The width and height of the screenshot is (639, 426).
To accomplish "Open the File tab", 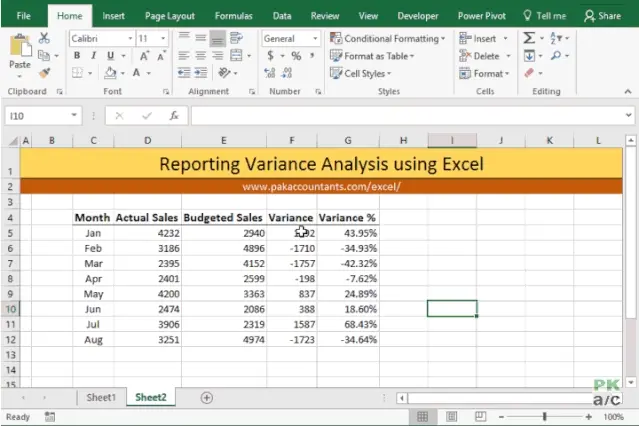I will [x=24, y=16].
